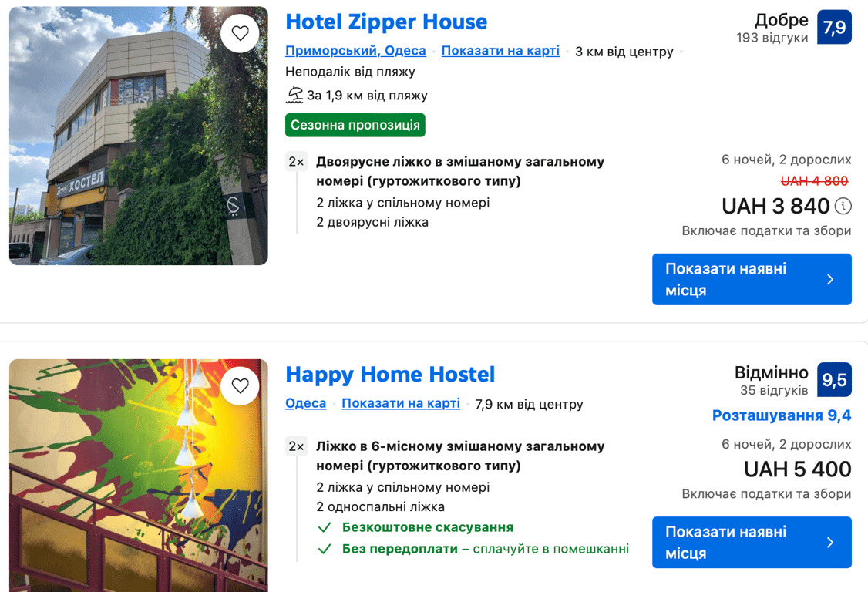Viewport: 868px width, 592px height.
Task: Show availability for Happy Home Hostel
Action: click(752, 542)
